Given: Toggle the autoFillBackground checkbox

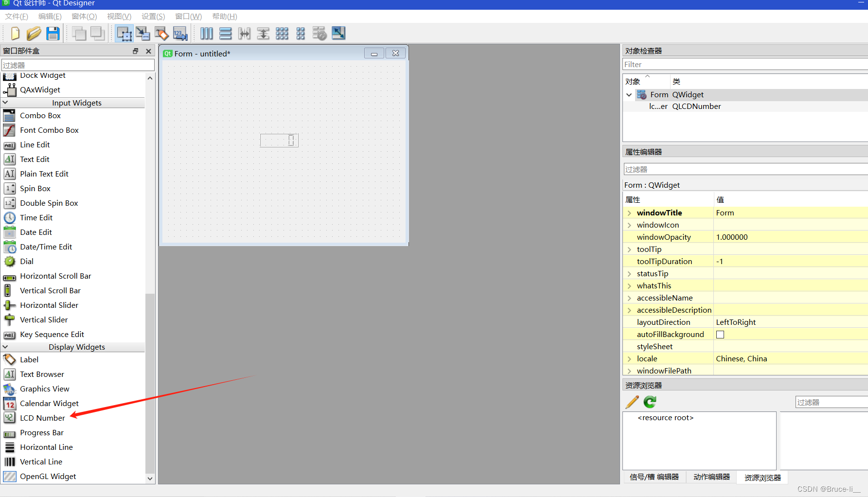Looking at the screenshot, I should [x=720, y=335].
